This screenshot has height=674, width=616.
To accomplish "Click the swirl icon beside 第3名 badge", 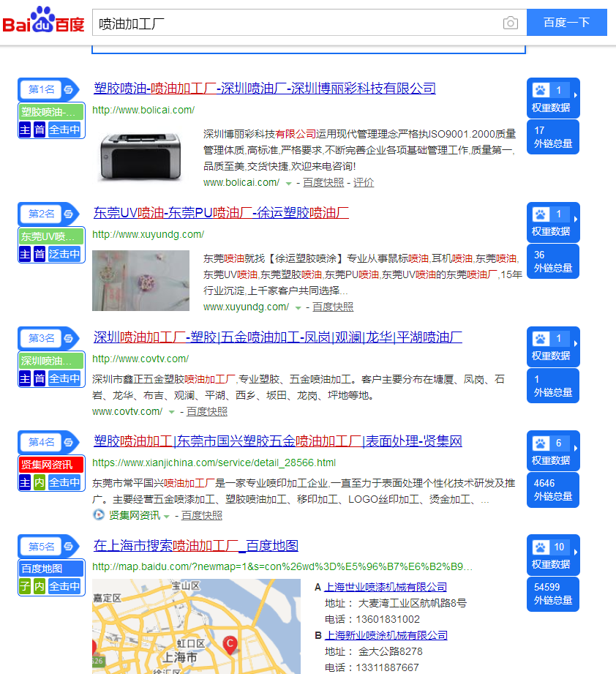I will pyautogui.click(x=68, y=338).
